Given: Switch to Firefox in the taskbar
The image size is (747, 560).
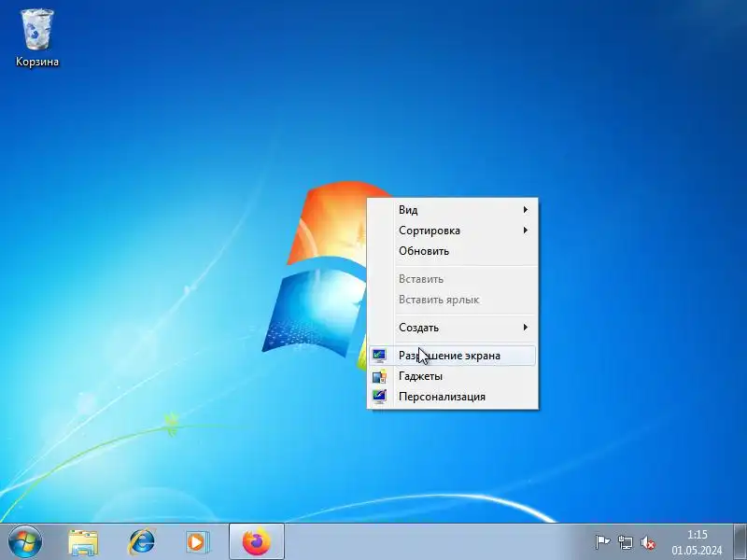Looking at the screenshot, I should pos(256,542).
